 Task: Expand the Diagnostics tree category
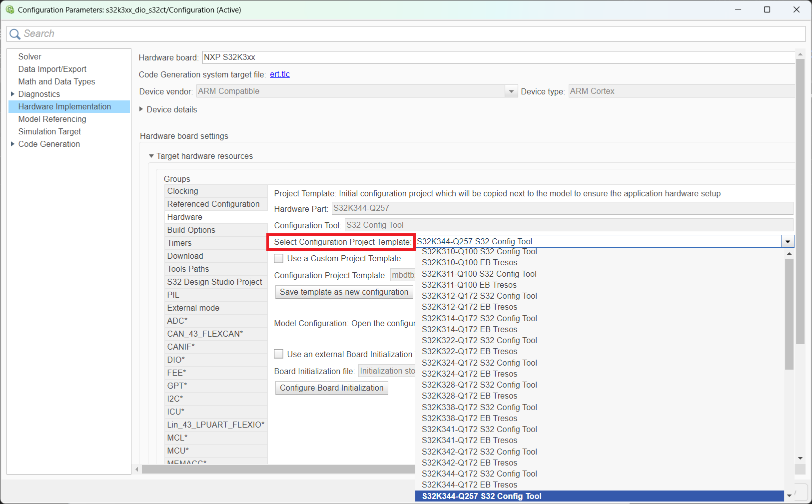pyautogui.click(x=12, y=94)
